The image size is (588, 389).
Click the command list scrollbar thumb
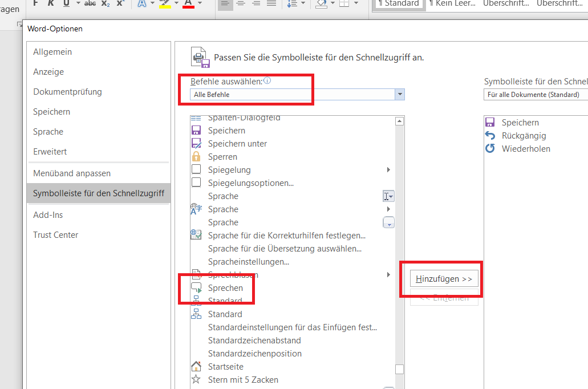(399, 370)
